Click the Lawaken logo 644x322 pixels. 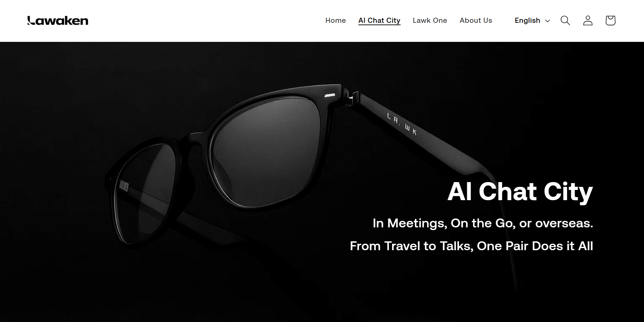pos(58,21)
